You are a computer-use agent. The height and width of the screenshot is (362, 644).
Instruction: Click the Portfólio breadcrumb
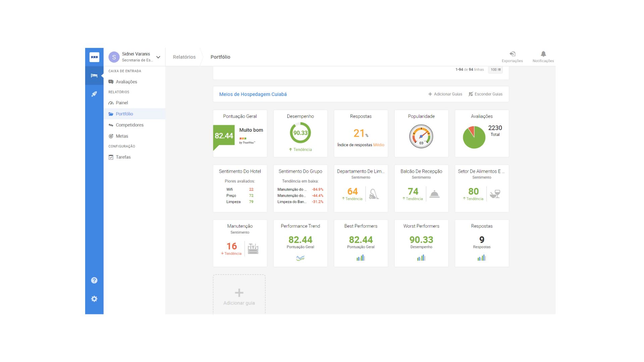pos(220,57)
